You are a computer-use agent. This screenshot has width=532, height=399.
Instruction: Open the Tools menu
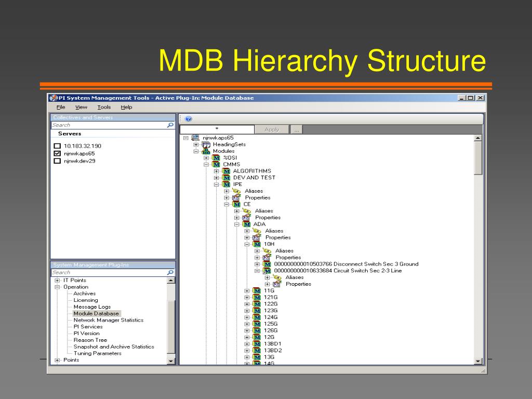tap(104, 107)
